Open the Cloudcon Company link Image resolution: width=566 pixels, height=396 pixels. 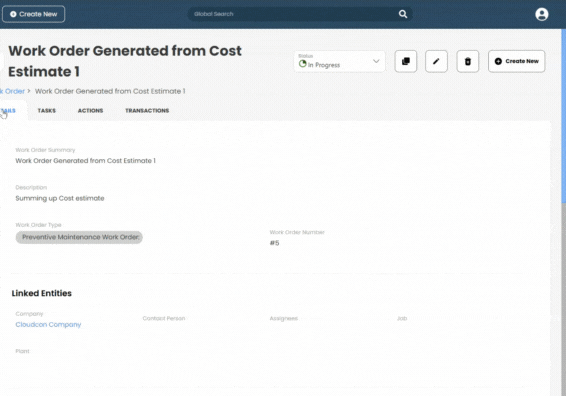click(48, 325)
